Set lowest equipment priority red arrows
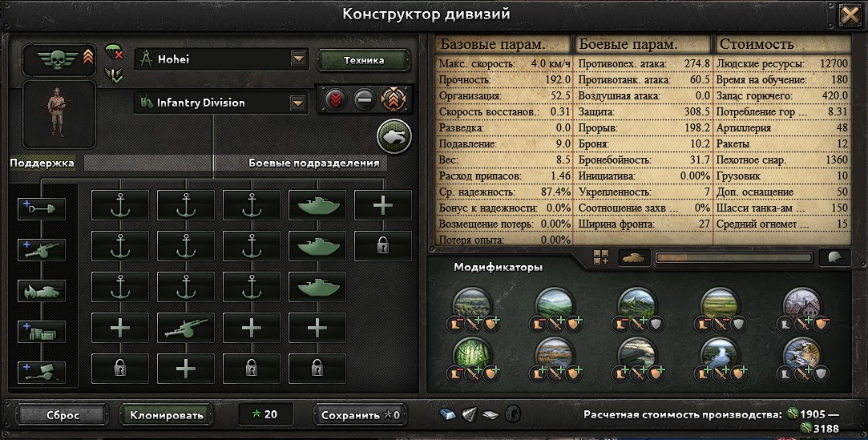The image size is (868, 440). (x=335, y=101)
